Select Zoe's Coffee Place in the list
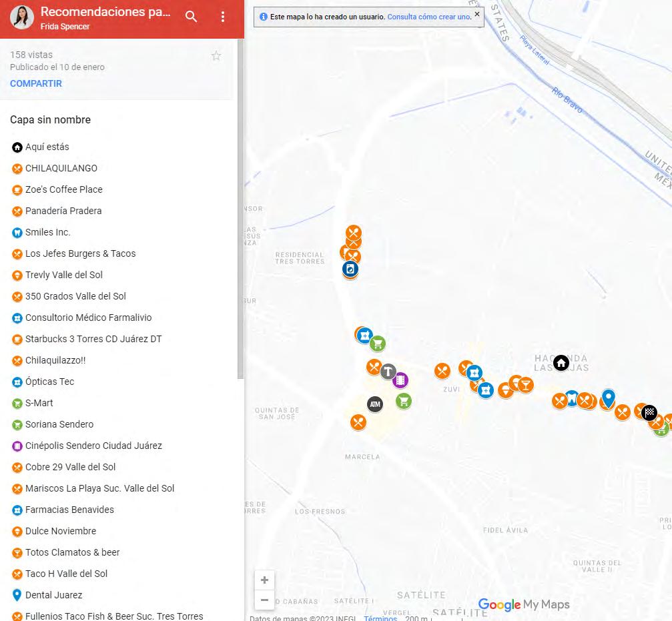This screenshot has width=672, height=621. coord(64,189)
